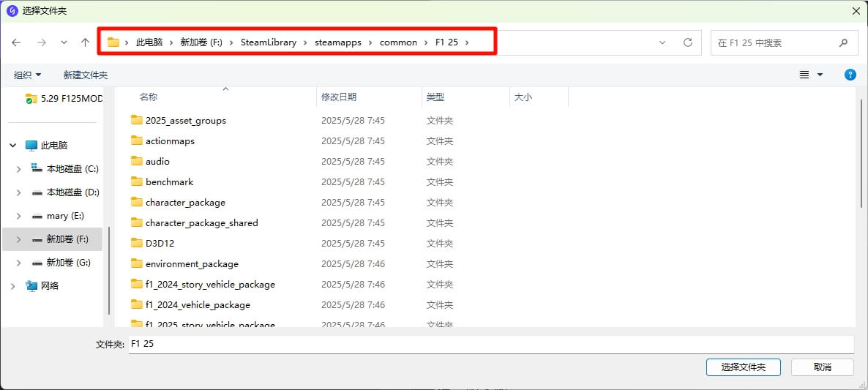Sort by 类型 column header
This screenshot has width=868, height=390.
(x=435, y=97)
